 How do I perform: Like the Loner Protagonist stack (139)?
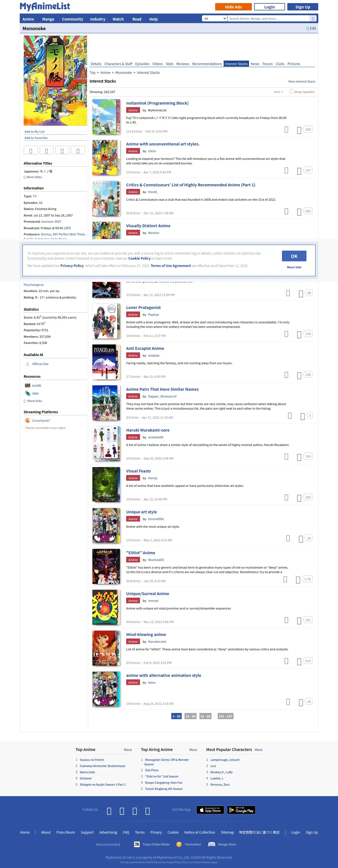[x=299, y=334]
